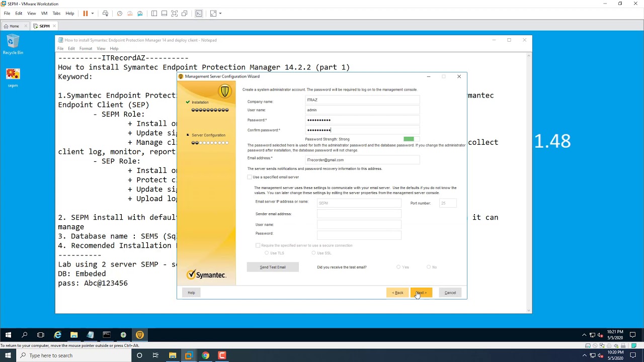Enter full screen mode via toolbar icon

(x=174, y=14)
